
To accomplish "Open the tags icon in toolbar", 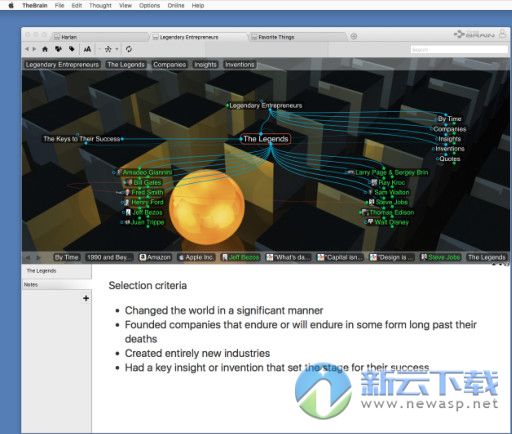I will [x=71, y=49].
